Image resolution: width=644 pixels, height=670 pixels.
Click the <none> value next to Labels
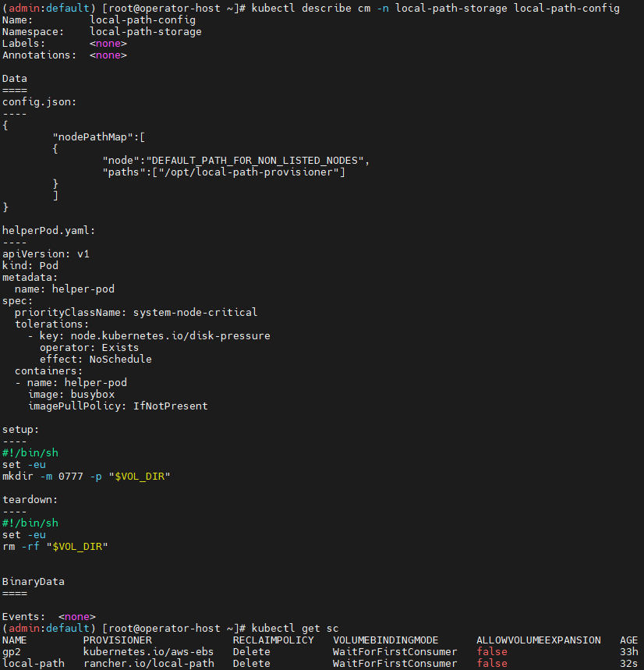(x=108, y=44)
